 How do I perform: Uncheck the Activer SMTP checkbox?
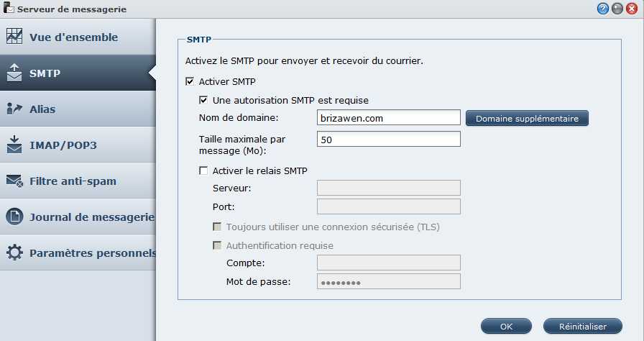point(190,81)
